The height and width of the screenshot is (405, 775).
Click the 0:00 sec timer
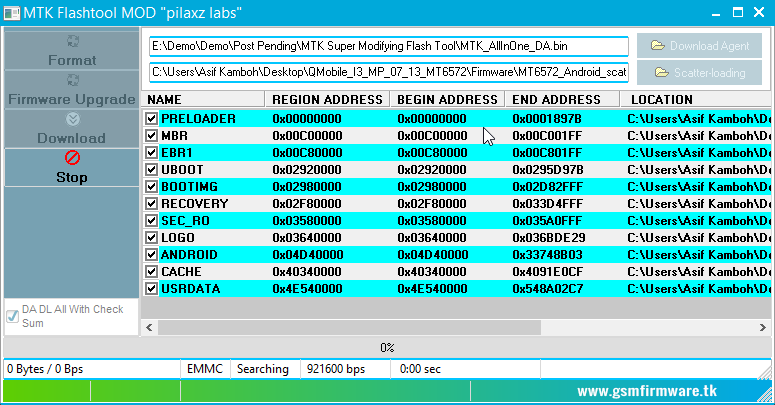pyautogui.click(x=420, y=369)
